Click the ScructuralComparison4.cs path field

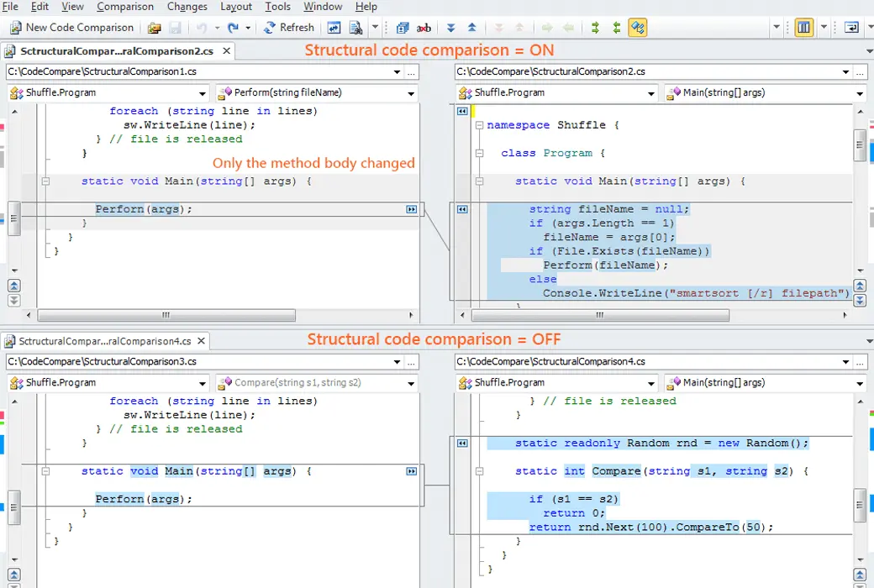tap(646, 362)
